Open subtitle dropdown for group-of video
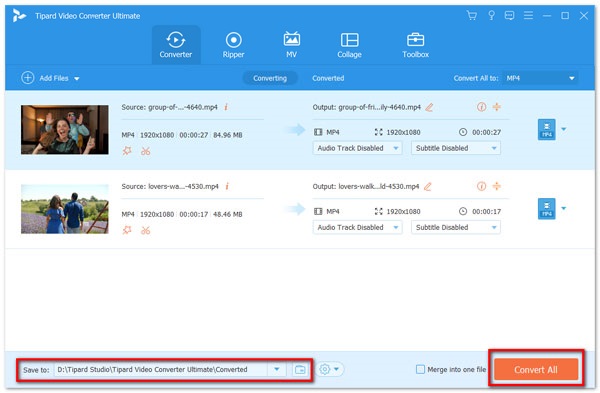Viewport: 600px width, 393px height. point(456,148)
